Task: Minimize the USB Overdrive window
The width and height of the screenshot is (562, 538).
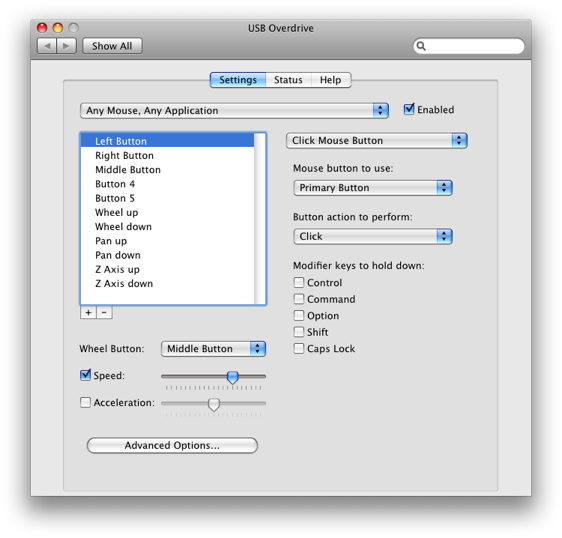Action: 58,28
